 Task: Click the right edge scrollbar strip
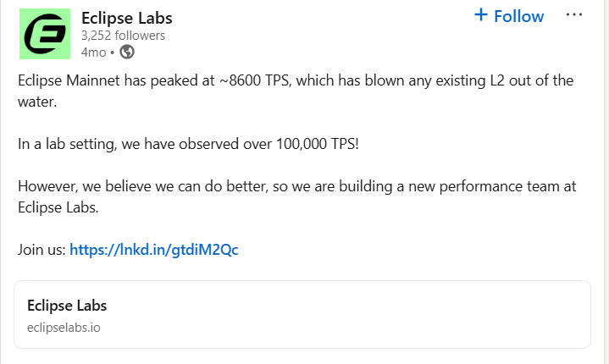coord(606,182)
